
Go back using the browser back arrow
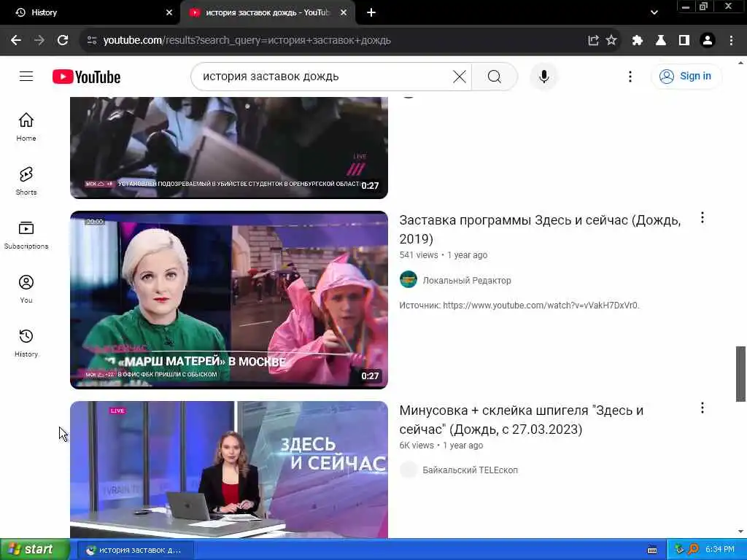(x=16, y=41)
